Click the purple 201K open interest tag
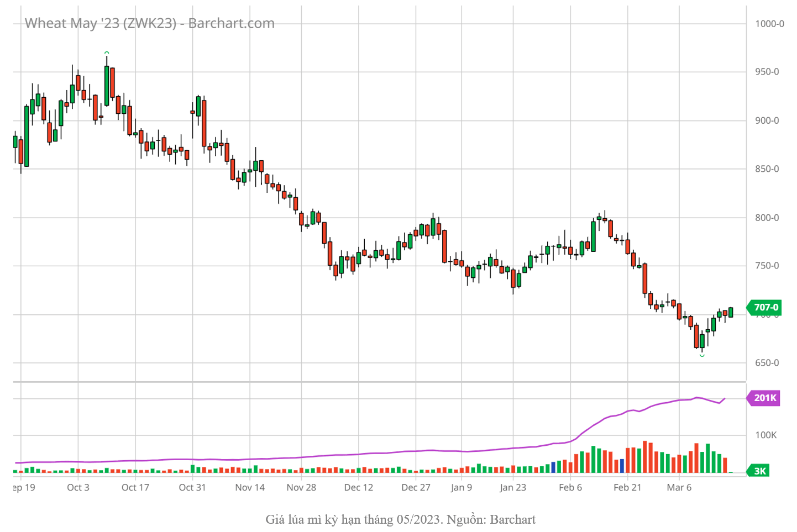 pos(763,398)
